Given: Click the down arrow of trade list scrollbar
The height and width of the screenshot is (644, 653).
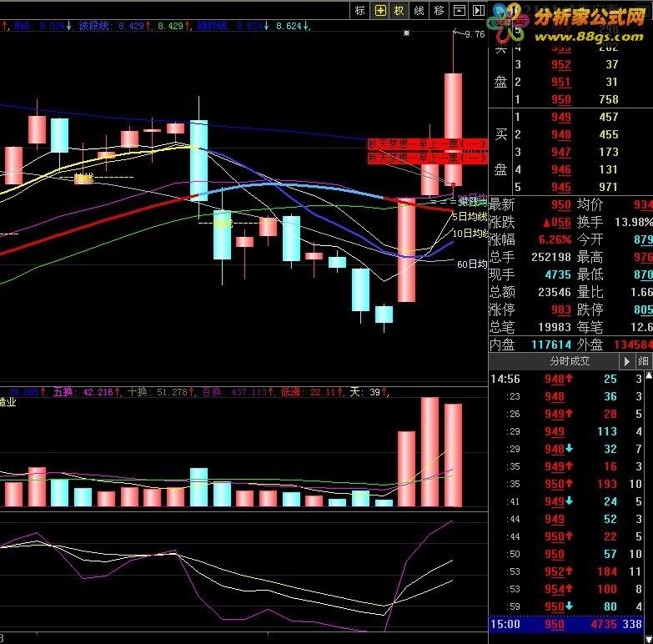Looking at the screenshot, I should click(x=649, y=639).
